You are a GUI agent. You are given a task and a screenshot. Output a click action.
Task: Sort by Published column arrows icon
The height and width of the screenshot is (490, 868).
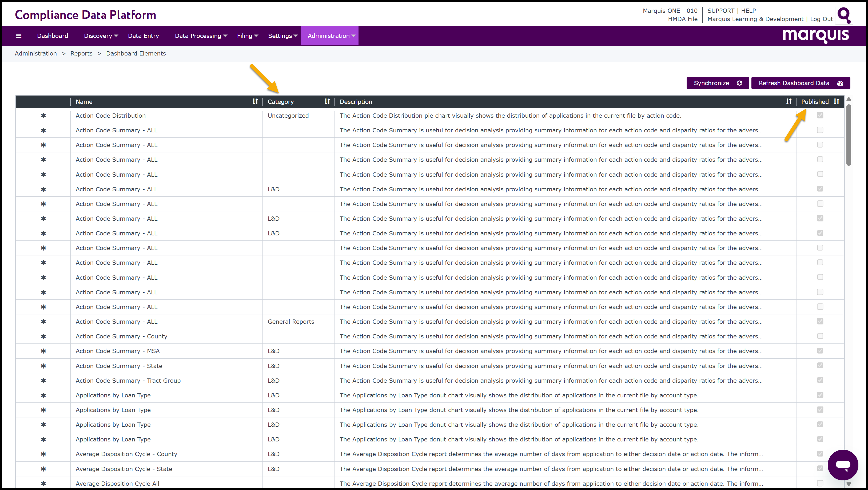point(836,101)
